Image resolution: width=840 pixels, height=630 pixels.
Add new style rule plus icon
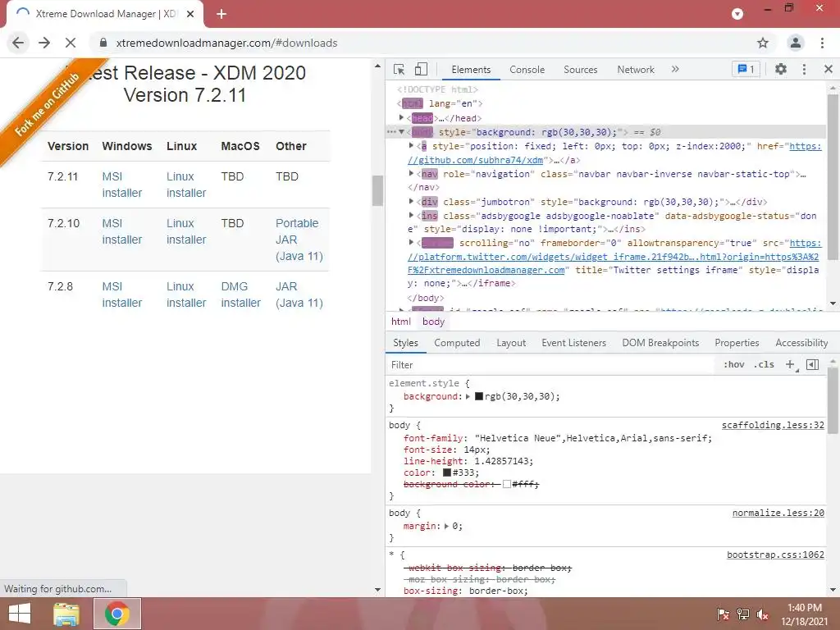pyautogui.click(x=790, y=364)
